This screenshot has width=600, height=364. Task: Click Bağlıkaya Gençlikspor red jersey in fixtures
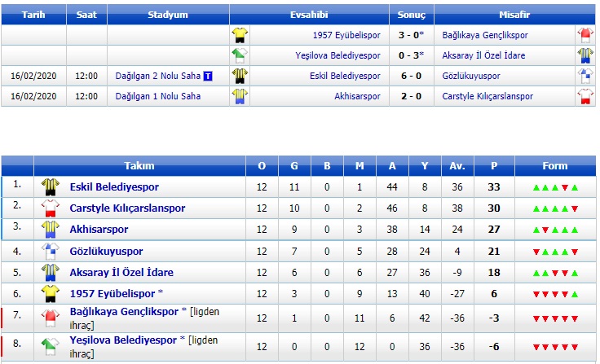(585, 35)
